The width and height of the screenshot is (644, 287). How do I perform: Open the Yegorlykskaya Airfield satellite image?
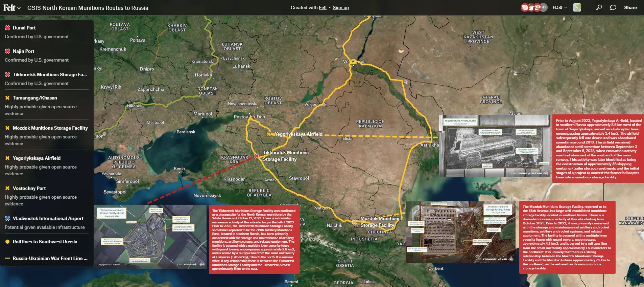(x=495, y=146)
